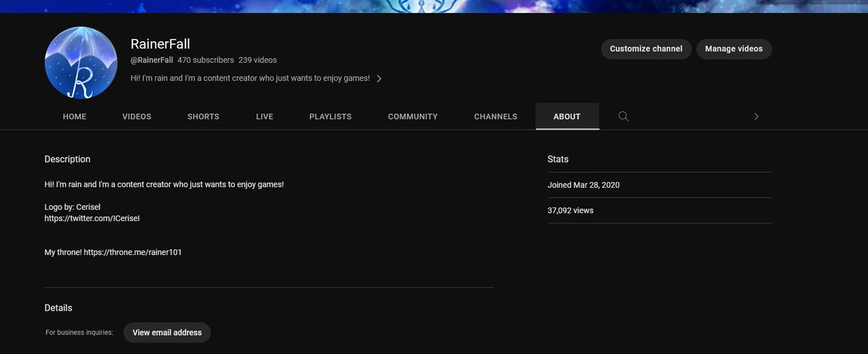
Task: Switch to the VIDEOS tab
Action: coord(137,116)
